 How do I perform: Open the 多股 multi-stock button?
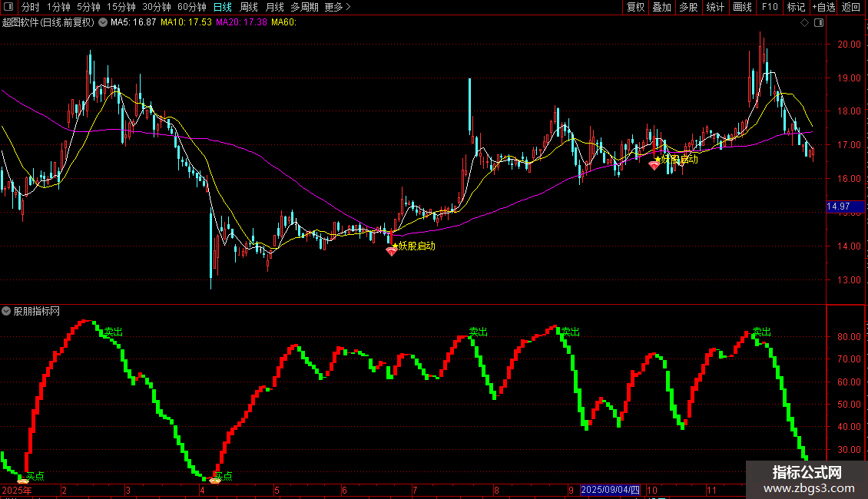tap(689, 7)
